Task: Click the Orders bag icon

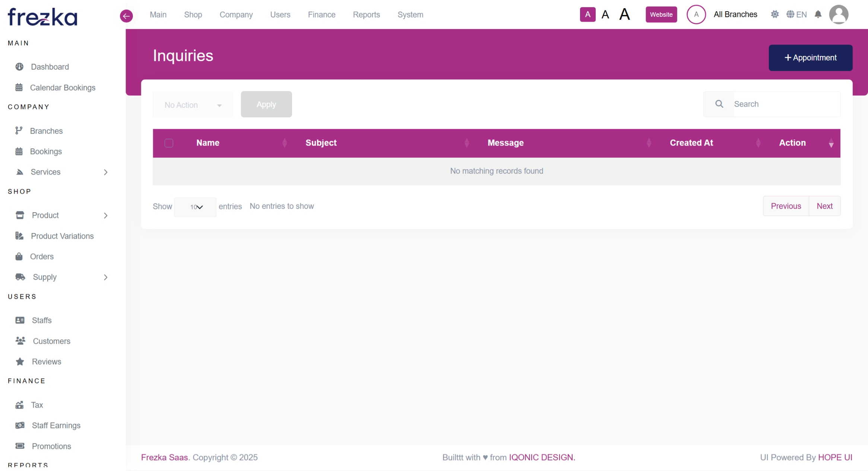Action: [19, 257]
